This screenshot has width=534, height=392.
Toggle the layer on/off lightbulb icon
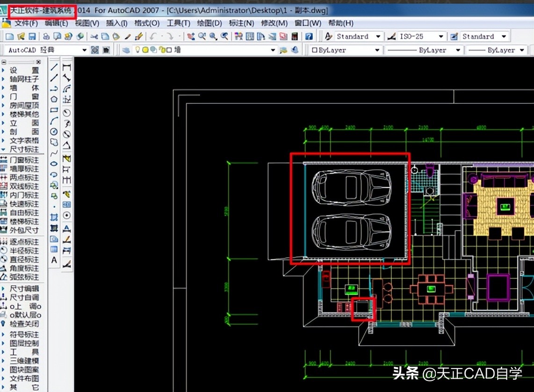click(138, 50)
